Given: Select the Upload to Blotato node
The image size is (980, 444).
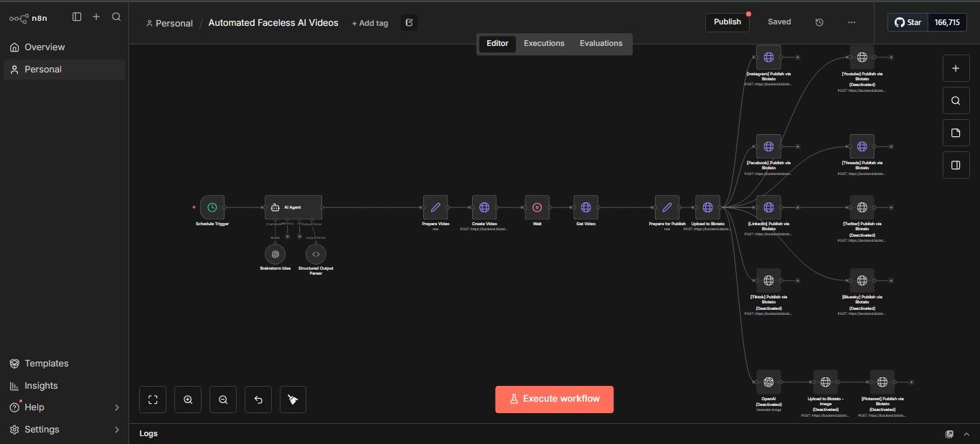Looking at the screenshot, I should tap(707, 207).
